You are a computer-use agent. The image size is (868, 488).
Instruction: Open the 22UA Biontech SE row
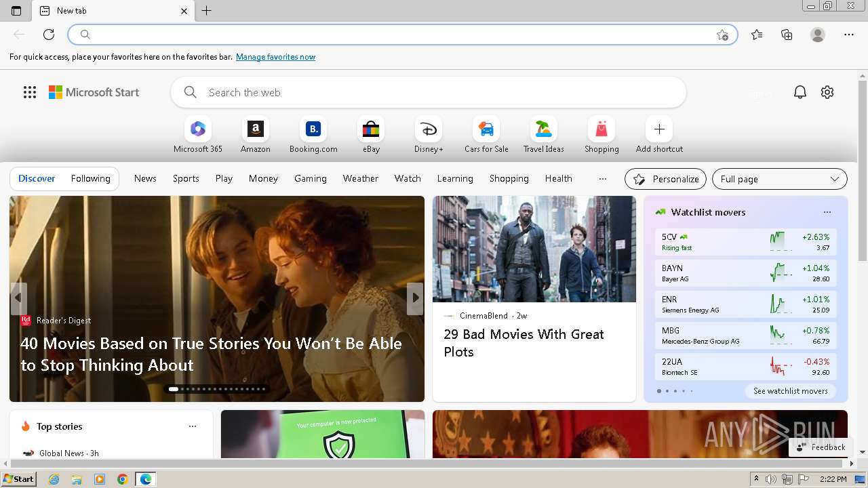tap(746, 367)
